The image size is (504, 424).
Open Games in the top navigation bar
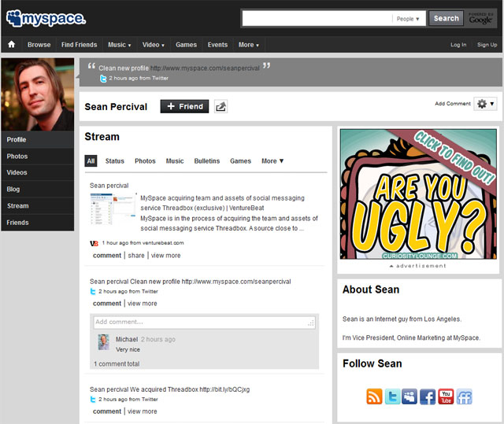pyautogui.click(x=186, y=45)
